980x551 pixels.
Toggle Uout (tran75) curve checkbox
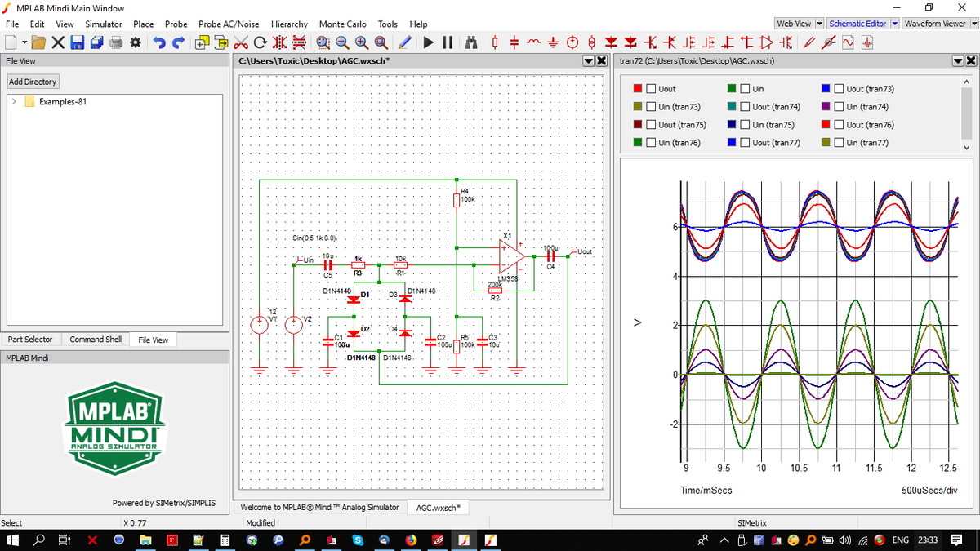coord(651,125)
